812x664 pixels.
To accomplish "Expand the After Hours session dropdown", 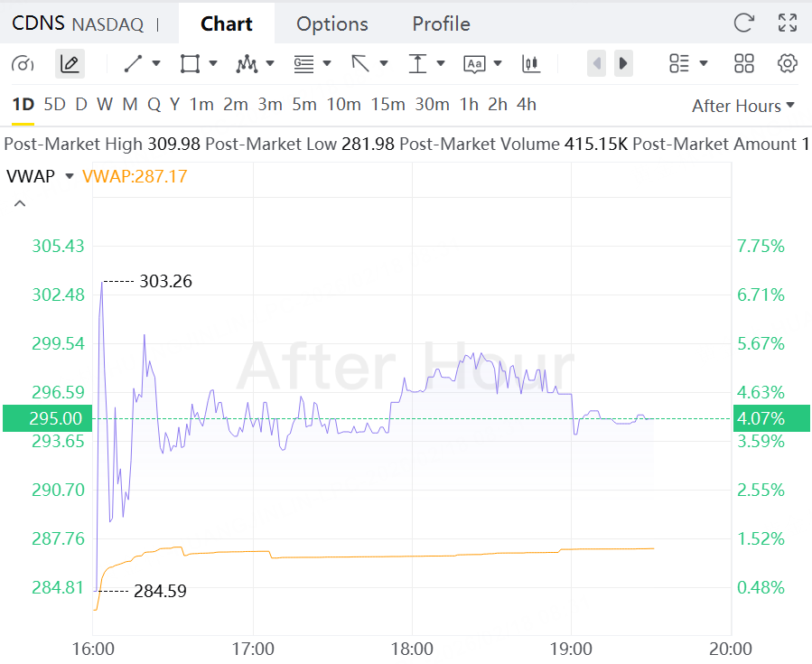I will [742, 106].
